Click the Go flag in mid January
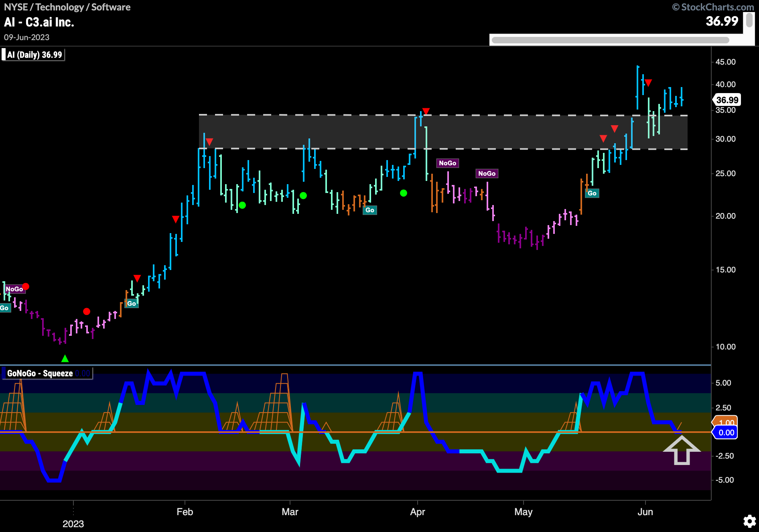This screenshot has height=532, width=759. tap(132, 303)
